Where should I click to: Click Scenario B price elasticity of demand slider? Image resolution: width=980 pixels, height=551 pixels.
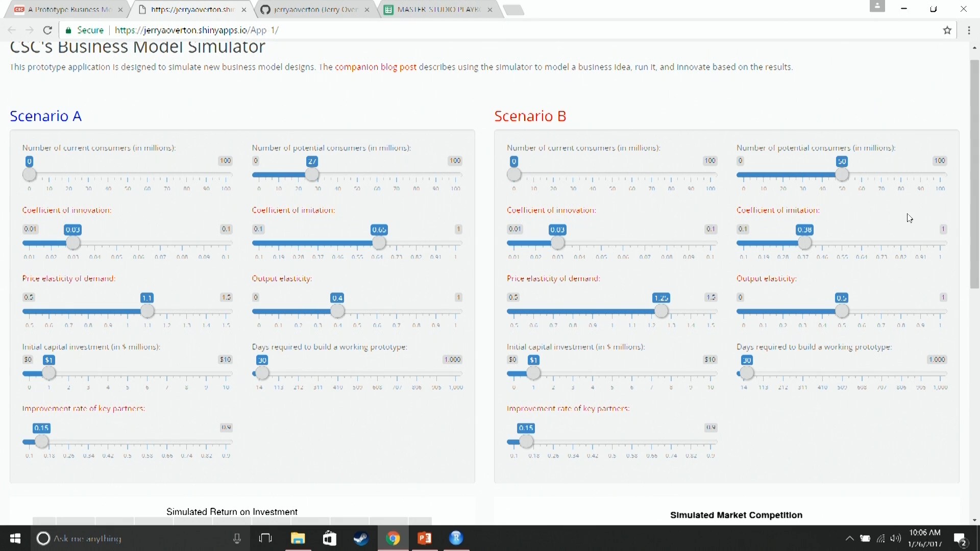click(x=661, y=311)
